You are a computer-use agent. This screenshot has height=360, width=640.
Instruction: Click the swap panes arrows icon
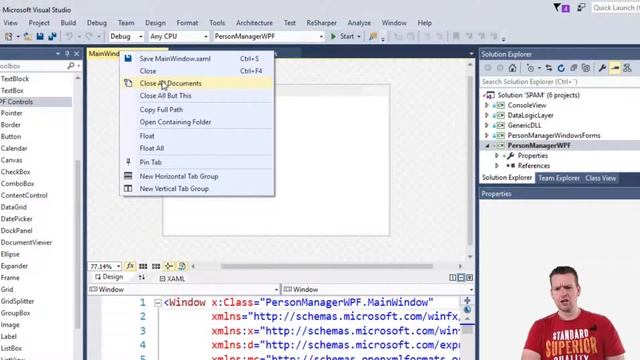(x=142, y=278)
